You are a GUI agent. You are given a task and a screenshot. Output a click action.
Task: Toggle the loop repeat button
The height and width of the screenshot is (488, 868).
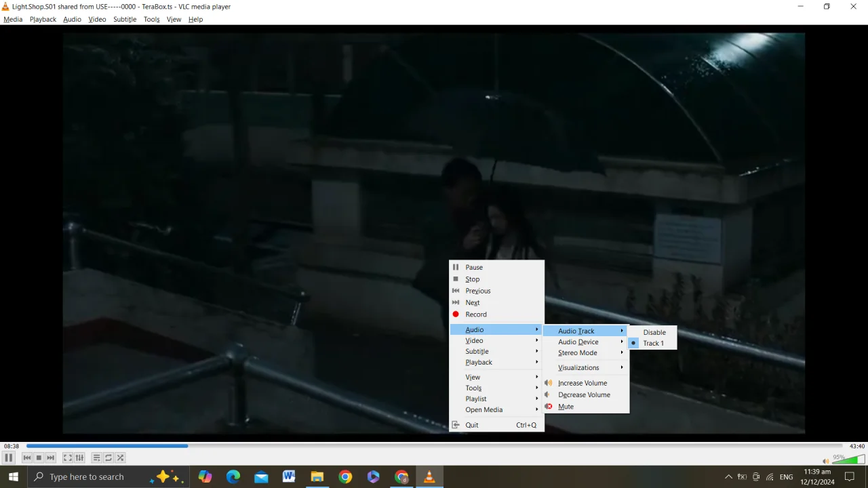pyautogui.click(x=108, y=458)
